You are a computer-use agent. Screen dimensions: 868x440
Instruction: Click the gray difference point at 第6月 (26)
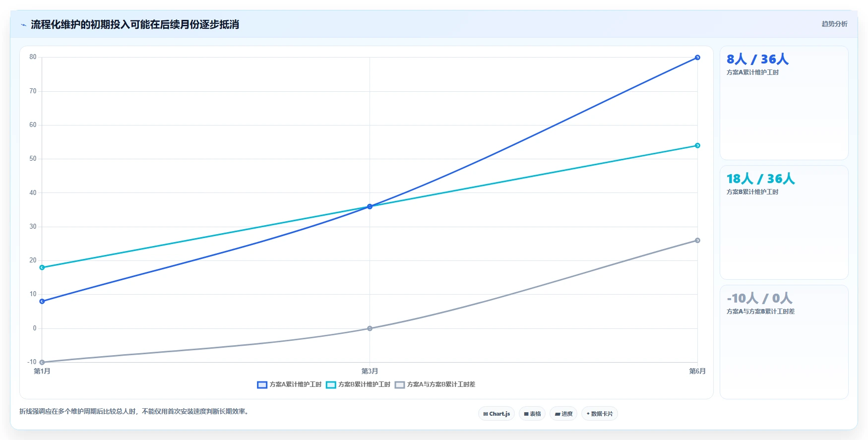tap(697, 240)
